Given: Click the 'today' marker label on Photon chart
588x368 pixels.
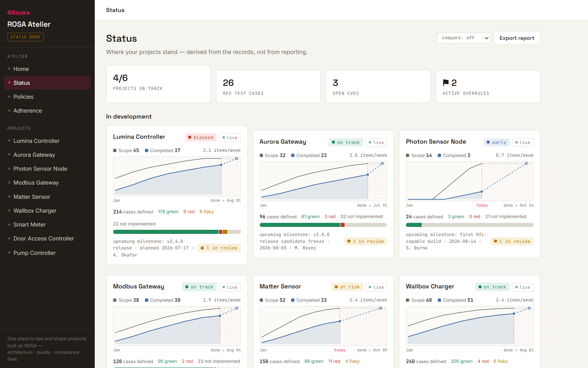Looking at the screenshot, I should (x=482, y=205).
